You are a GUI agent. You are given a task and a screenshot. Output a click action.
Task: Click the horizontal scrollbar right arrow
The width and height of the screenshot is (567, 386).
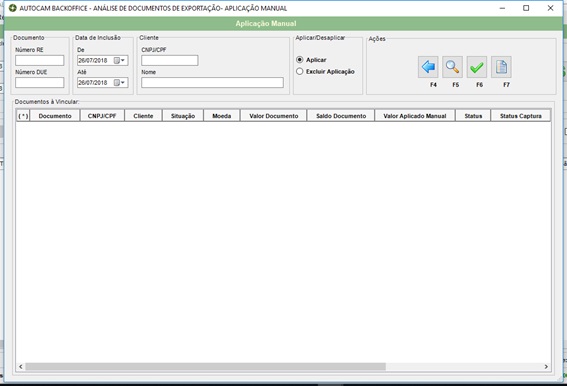546,367
